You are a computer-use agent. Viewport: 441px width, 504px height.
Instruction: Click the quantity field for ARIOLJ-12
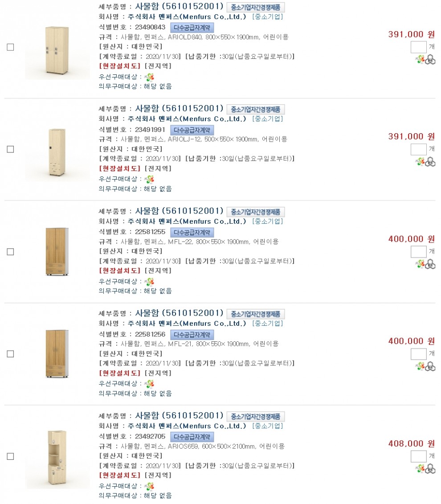[x=418, y=149]
